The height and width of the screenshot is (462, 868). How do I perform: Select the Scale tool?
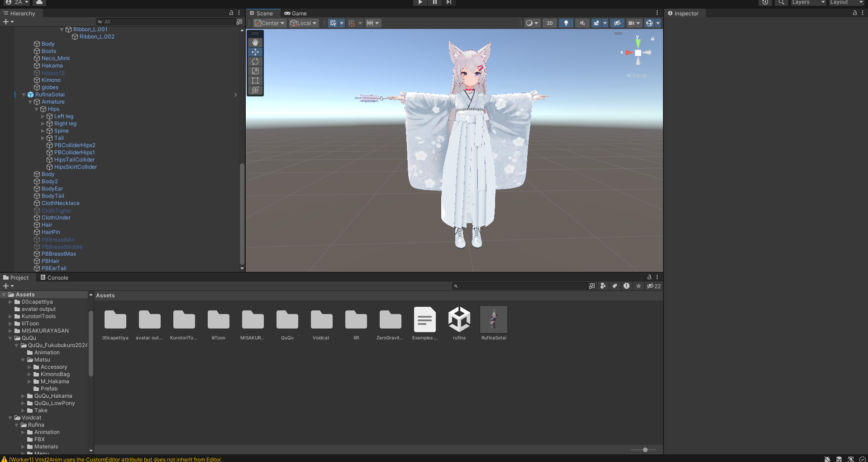(255, 71)
